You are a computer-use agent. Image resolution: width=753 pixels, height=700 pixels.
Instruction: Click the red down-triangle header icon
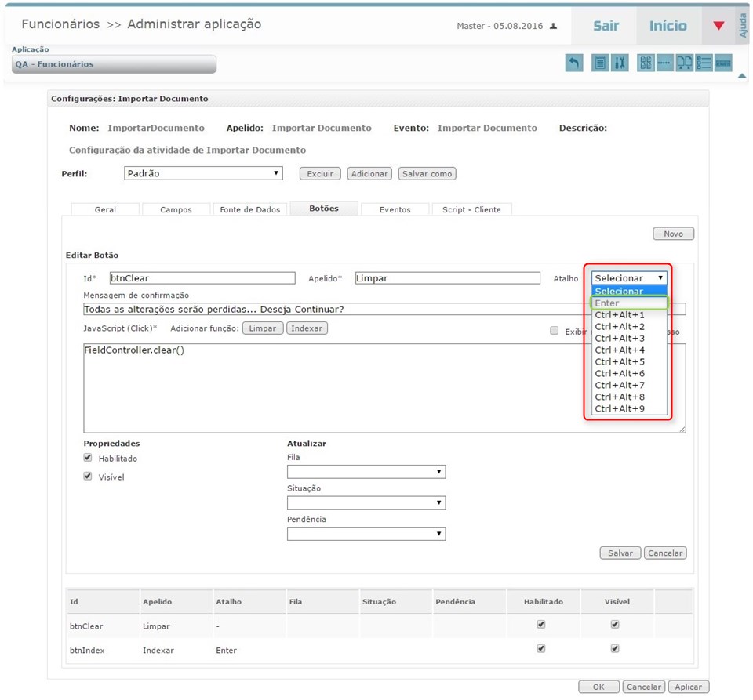coord(718,26)
